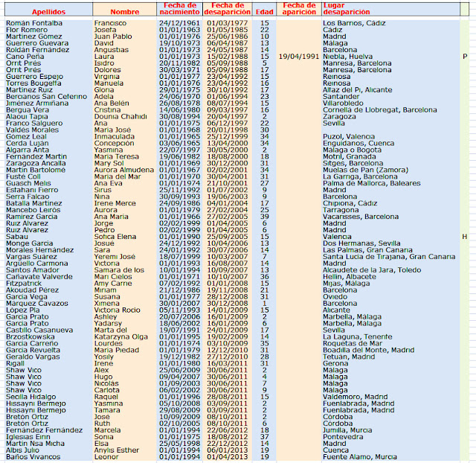Screen dimensions: 476x463
Task: Click the name 'Victoria Rocio'
Action: 117,310
